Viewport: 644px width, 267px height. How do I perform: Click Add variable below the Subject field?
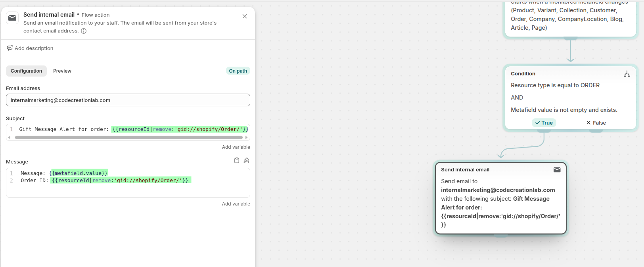(236, 147)
